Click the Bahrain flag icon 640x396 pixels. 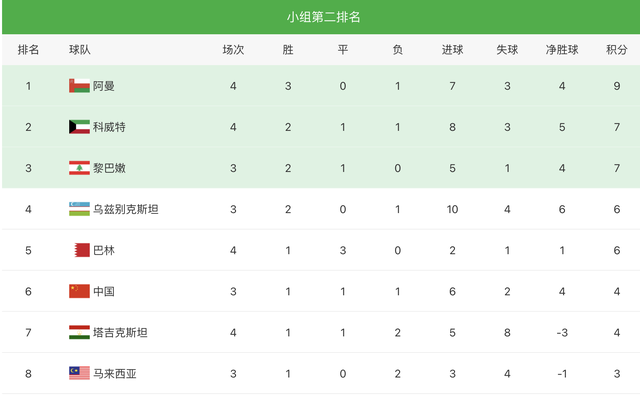pyautogui.click(x=82, y=250)
